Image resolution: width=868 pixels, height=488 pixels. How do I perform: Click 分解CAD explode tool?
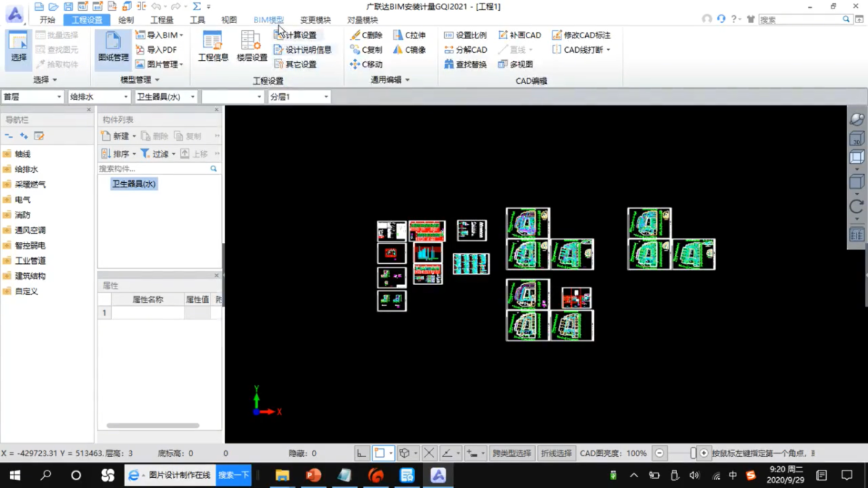pyautogui.click(x=465, y=50)
